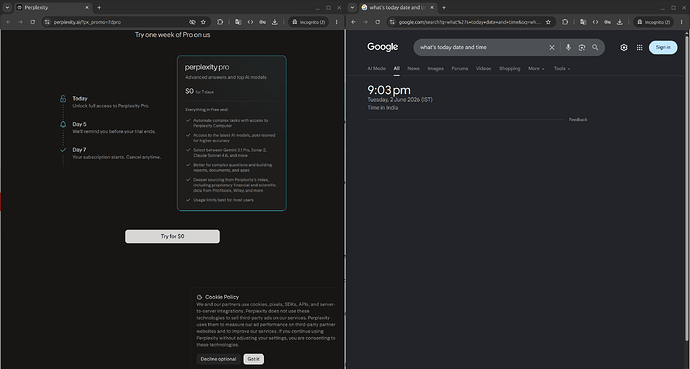Click the Try for $0 button
The image size is (690, 369).
[x=172, y=236]
